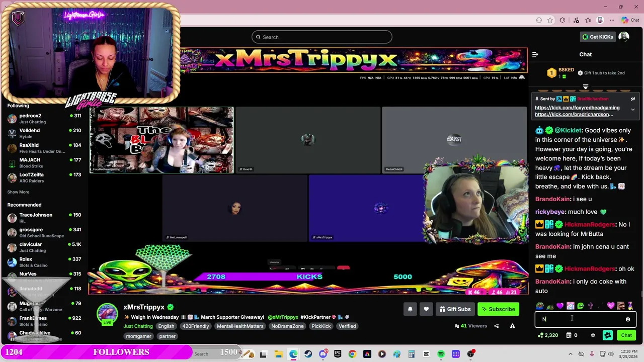Open the Volldehd Hytale channel
The width and height of the screenshot is (644, 362).
click(x=44, y=133)
